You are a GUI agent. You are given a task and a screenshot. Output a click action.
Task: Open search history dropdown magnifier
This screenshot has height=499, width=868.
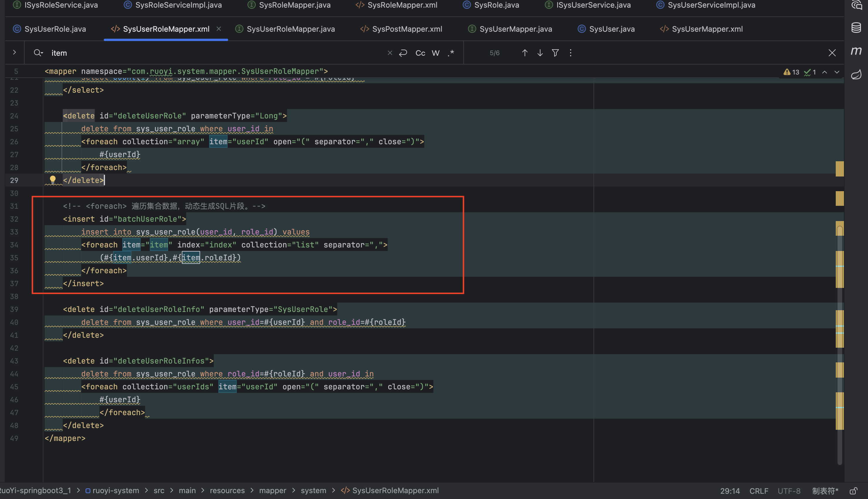coord(38,53)
